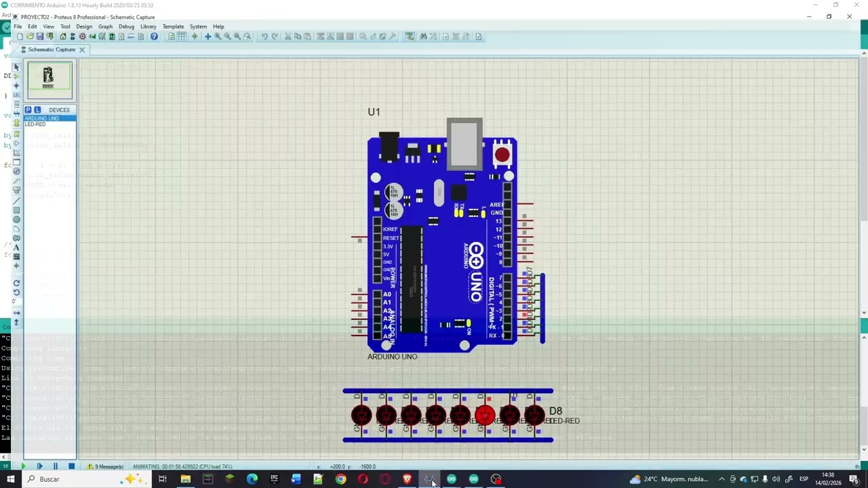Click the Open Project folder icon
This screenshot has width=868, height=488.
coord(31,37)
